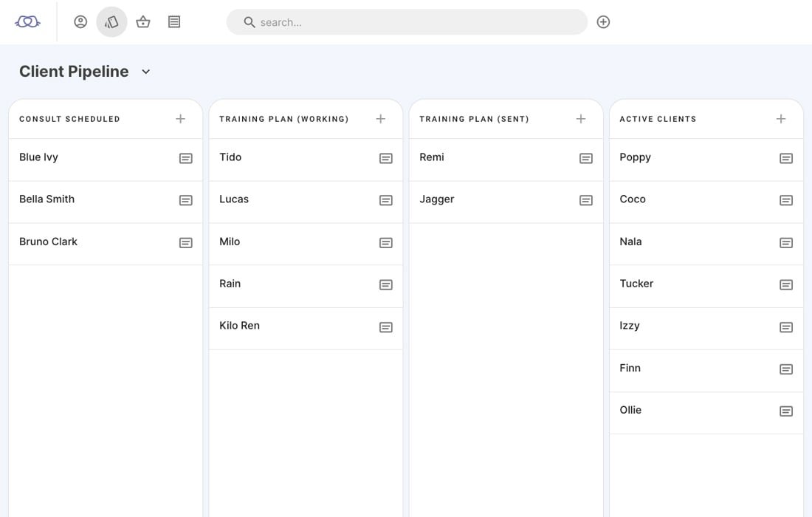Viewport: 812px width, 517px height.
Task: Open notes icon for Bruno Clark
Action: pos(186,242)
